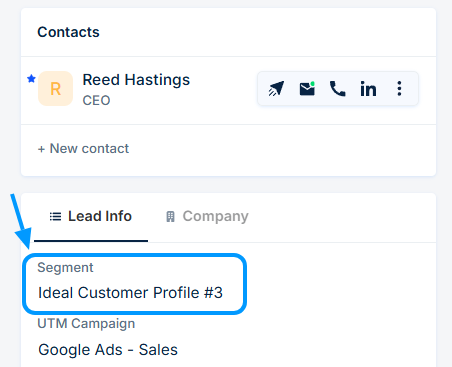Image resolution: width=452 pixels, height=367 pixels.
Task: Click the list icon beside Lead Info
Action: pos(55,217)
